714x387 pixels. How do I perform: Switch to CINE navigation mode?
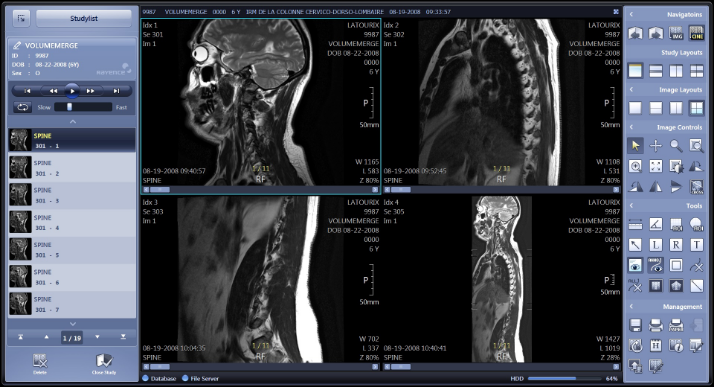pos(697,33)
